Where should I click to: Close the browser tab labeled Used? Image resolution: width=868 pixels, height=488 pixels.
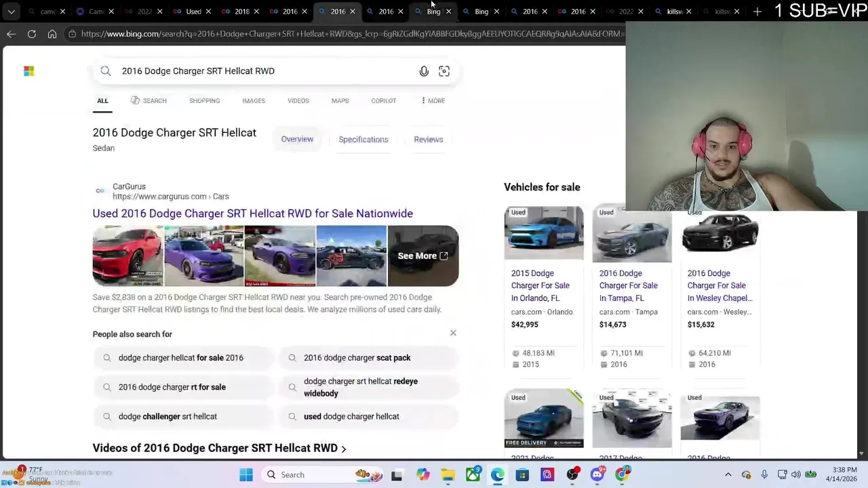tap(208, 12)
